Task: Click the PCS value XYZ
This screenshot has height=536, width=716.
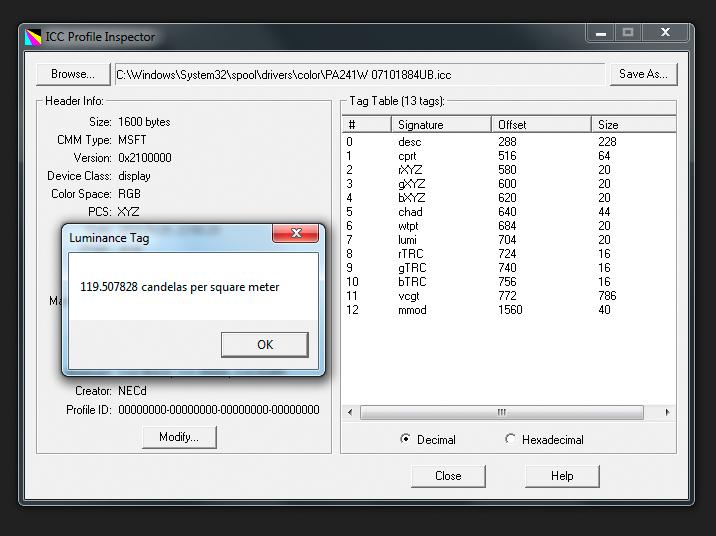Action: 128,212
